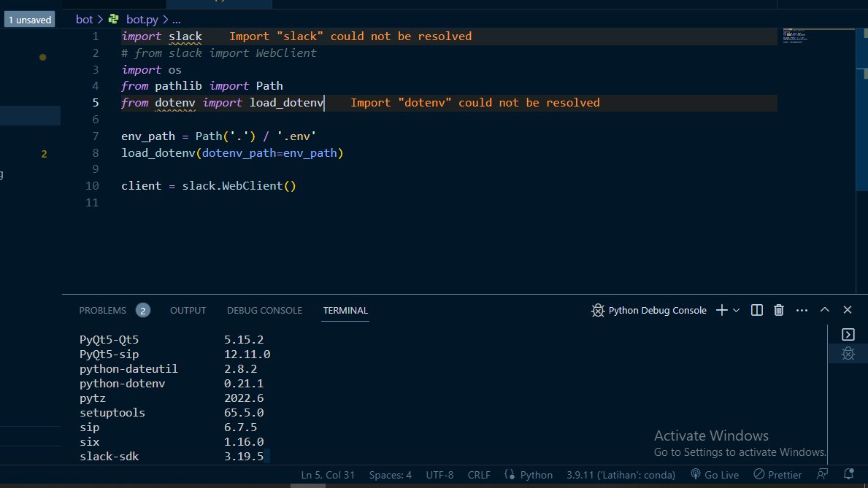The image size is (868, 488).
Task: Click the bot.py breadcrumb
Action: click(x=142, y=20)
